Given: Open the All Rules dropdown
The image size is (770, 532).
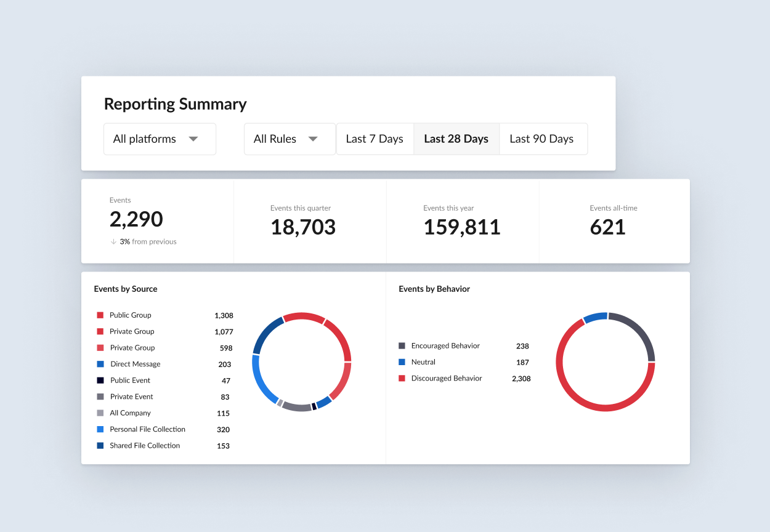Looking at the screenshot, I should (290, 139).
